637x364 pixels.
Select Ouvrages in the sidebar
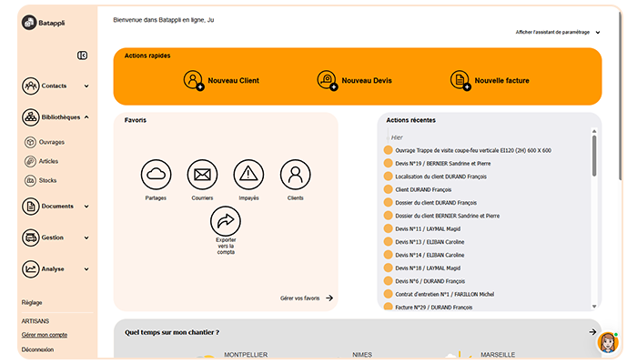(x=52, y=142)
